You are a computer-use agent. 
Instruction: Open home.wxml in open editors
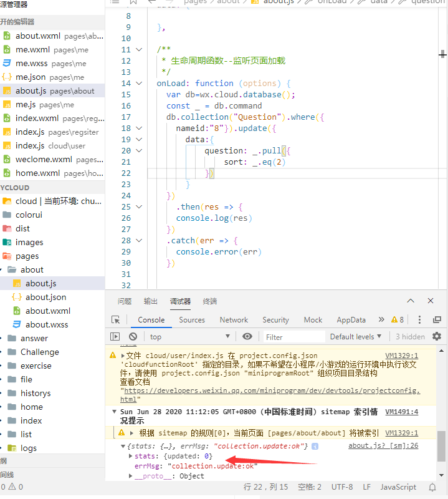52,173
